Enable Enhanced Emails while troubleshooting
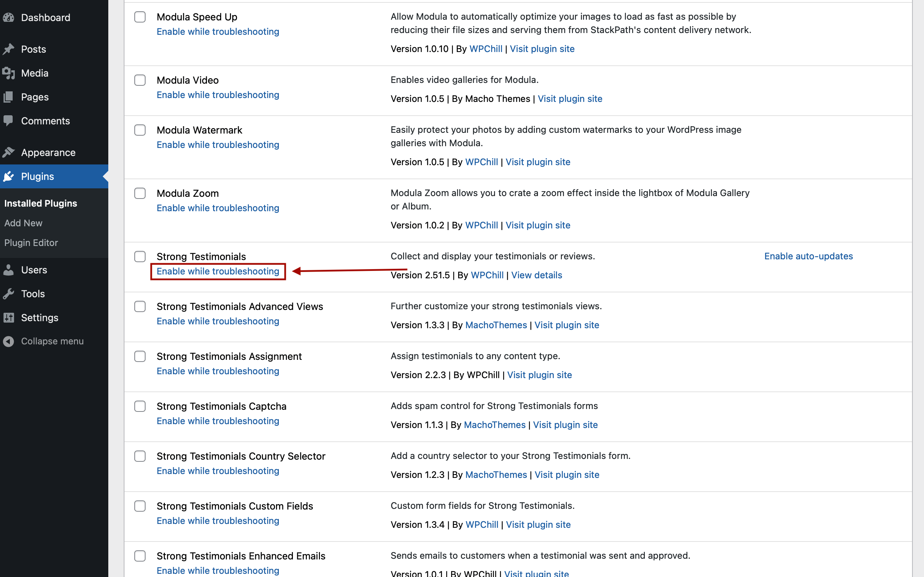 tap(218, 571)
